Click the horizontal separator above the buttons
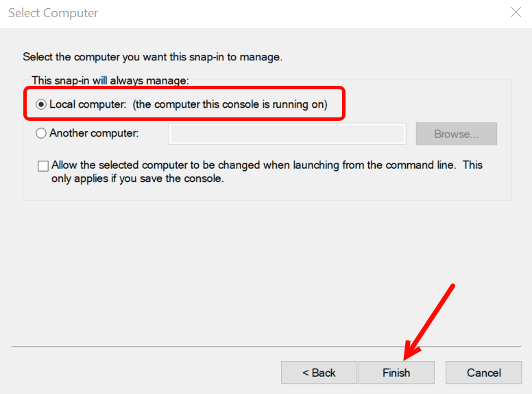 coord(206,347)
